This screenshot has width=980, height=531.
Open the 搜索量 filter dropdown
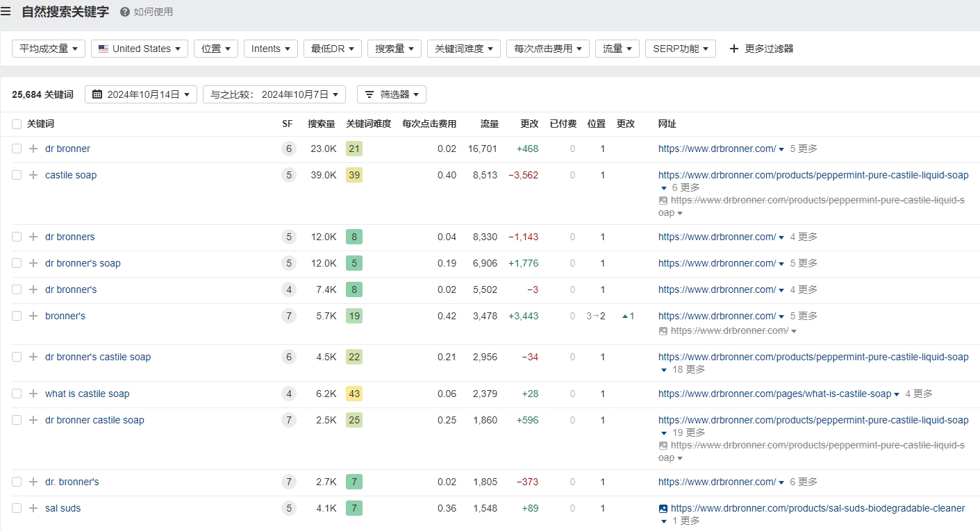tap(395, 49)
